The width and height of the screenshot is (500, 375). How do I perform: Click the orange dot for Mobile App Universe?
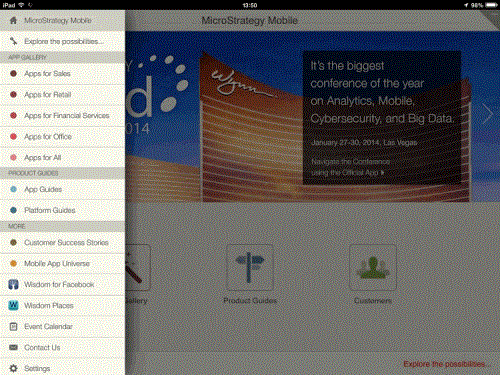tap(13, 263)
